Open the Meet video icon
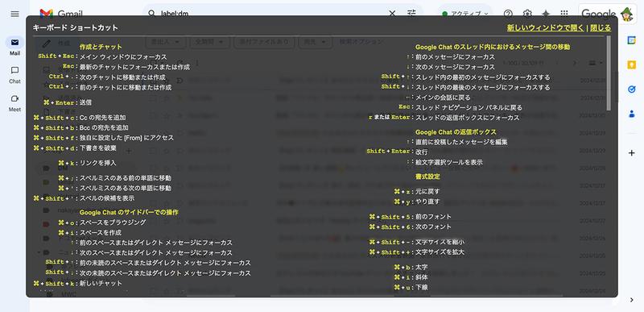This screenshot has height=312, width=644. coord(14,98)
